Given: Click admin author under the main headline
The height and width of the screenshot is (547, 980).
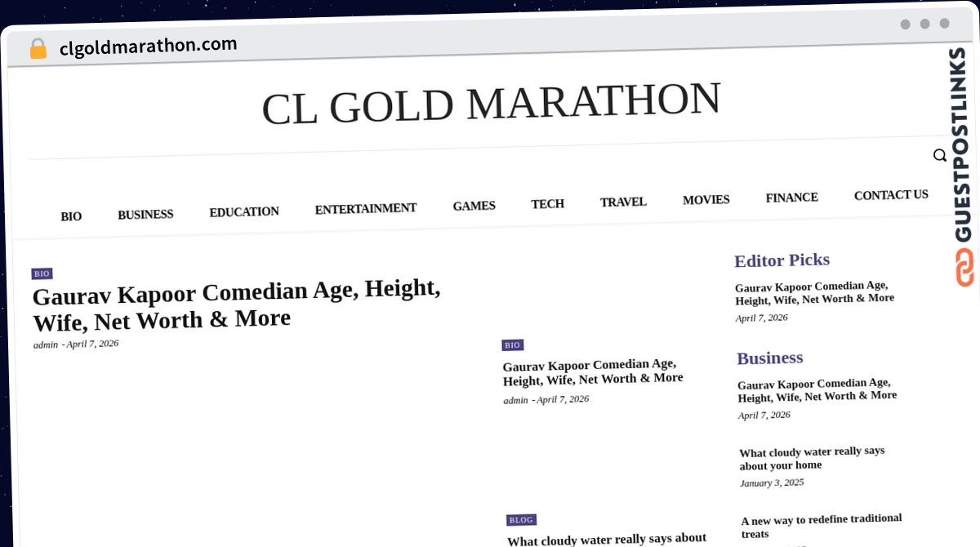Looking at the screenshot, I should pyautogui.click(x=46, y=345).
